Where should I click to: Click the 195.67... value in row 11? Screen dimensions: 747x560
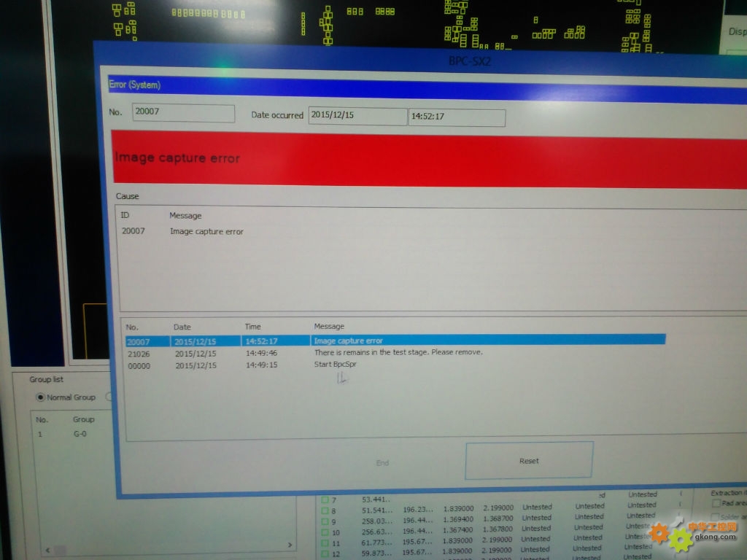(x=417, y=542)
